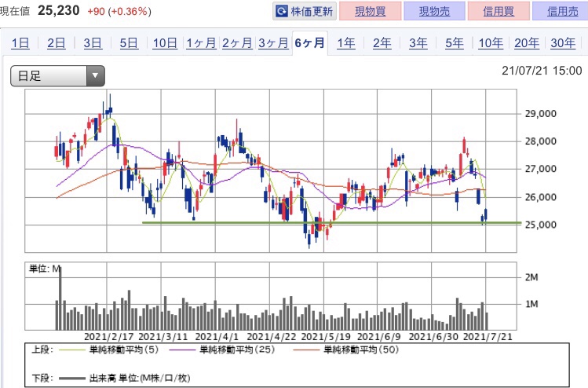Switch to the 1日 period tab

20,43
